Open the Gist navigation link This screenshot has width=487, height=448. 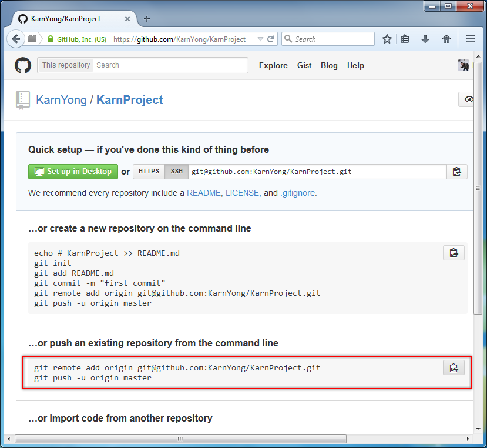tap(304, 66)
